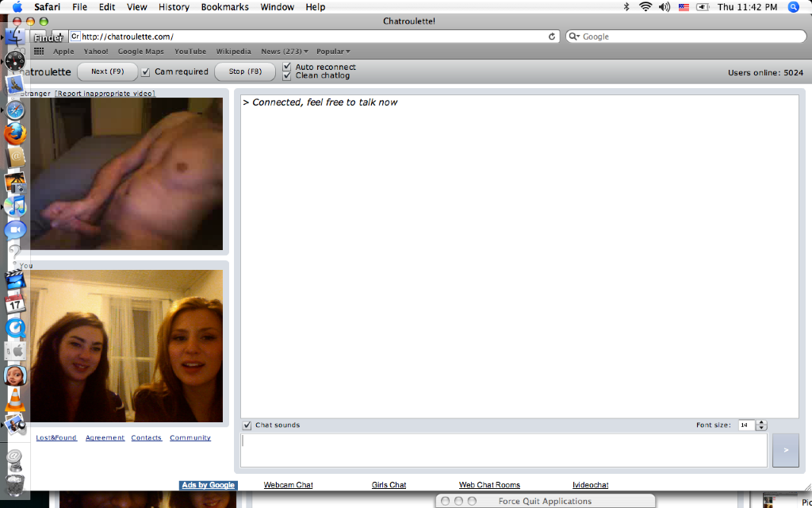This screenshot has height=508, width=812.
Task: Show all bookmarks using the grid icon
Action: [39, 52]
